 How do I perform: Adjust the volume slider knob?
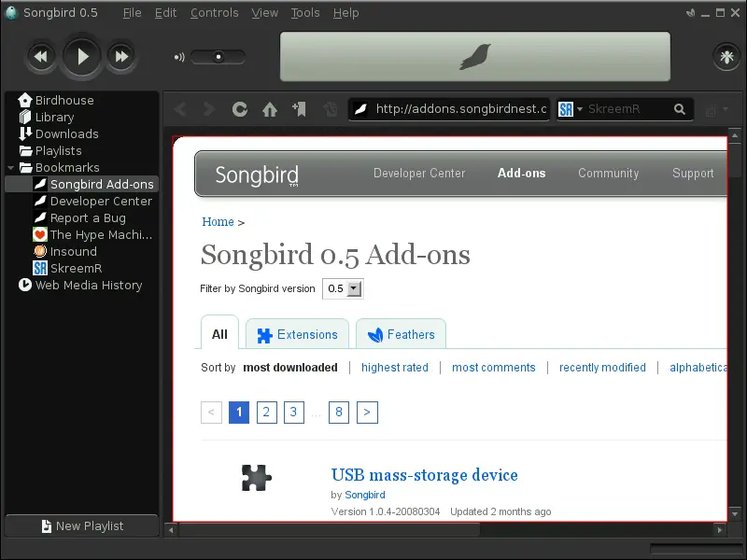coord(218,57)
